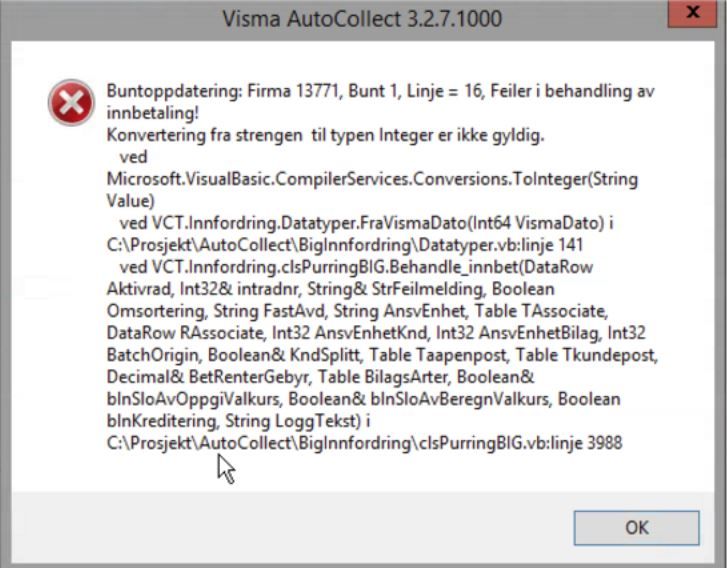This screenshot has width=727, height=568.
Task: Click the line starting 'Aktivrad, Int32& intradnr'
Action: tap(331, 289)
